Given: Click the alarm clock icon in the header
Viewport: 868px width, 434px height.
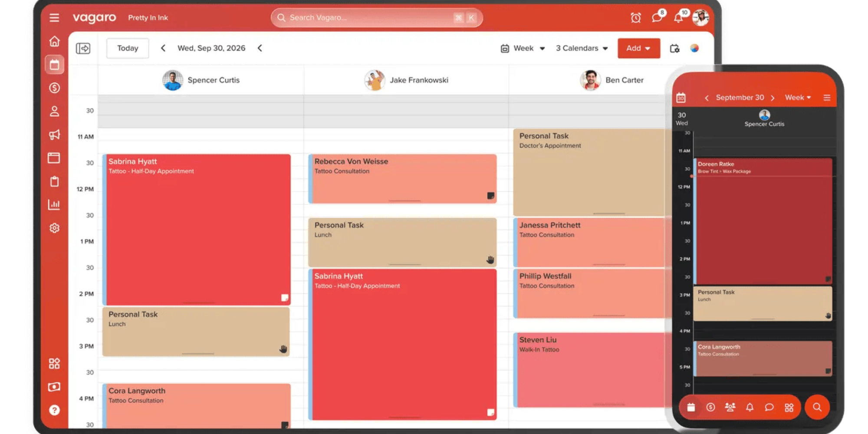Looking at the screenshot, I should pyautogui.click(x=636, y=18).
